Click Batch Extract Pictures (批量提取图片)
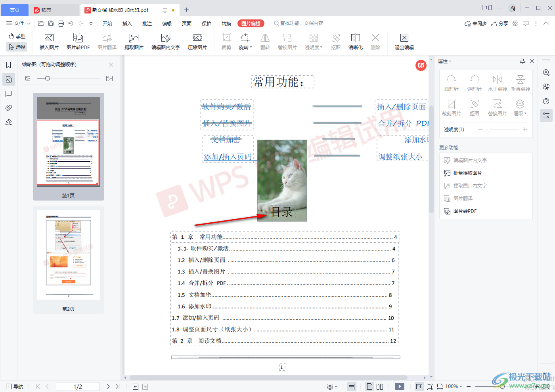Viewport: 555px width, 392px height. (x=463, y=173)
